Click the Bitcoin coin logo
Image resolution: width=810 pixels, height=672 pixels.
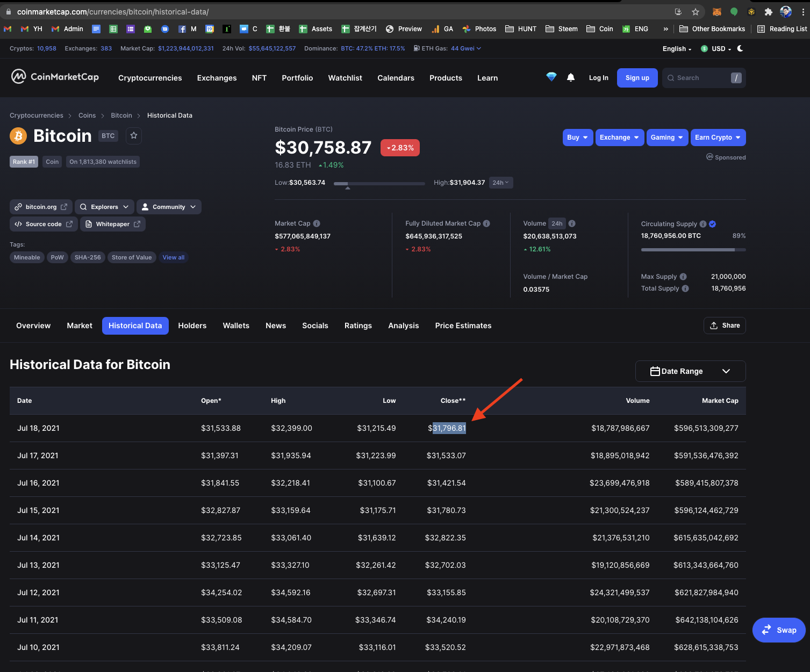[x=18, y=136]
